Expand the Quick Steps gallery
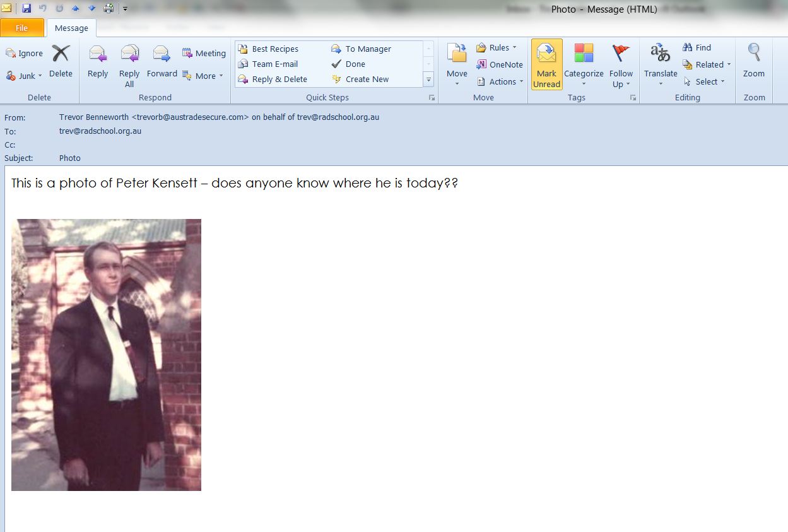The width and height of the screenshot is (788, 532). tap(428, 80)
